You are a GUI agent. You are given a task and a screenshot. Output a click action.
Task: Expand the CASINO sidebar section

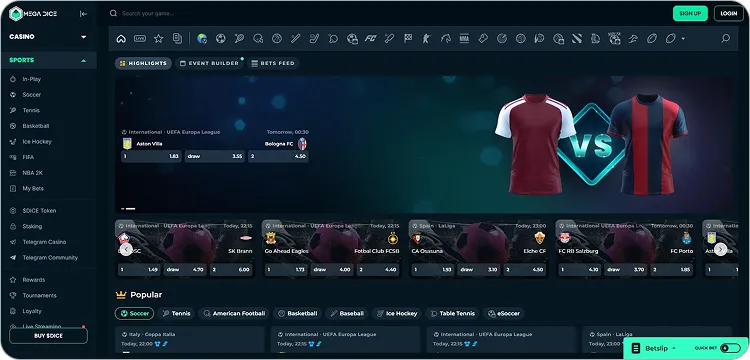click(48, 37)
